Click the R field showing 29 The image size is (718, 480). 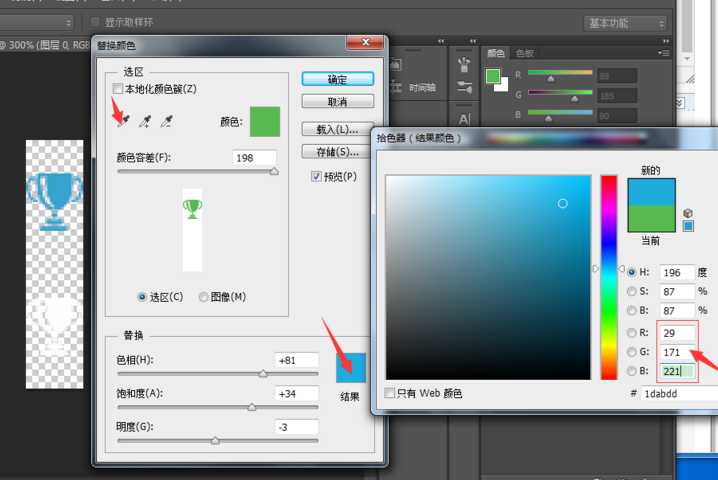tap(677, 333)
